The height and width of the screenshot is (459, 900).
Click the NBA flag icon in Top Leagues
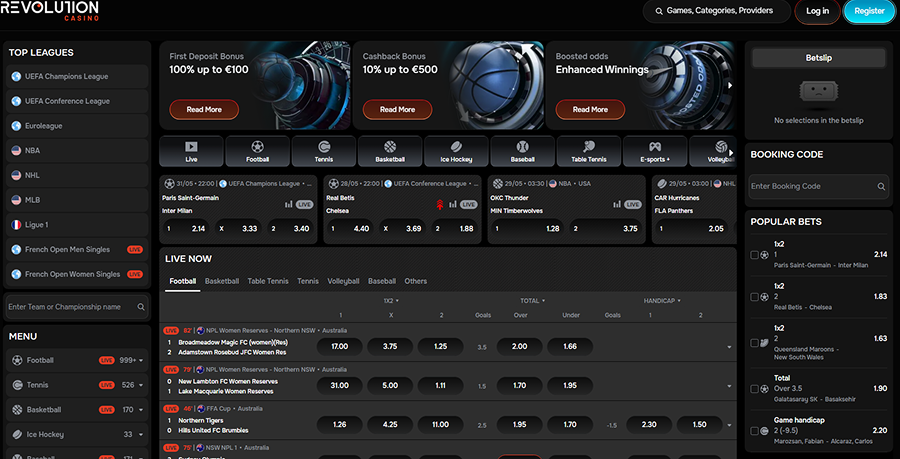pyautogui.click(x=16, y=150)
